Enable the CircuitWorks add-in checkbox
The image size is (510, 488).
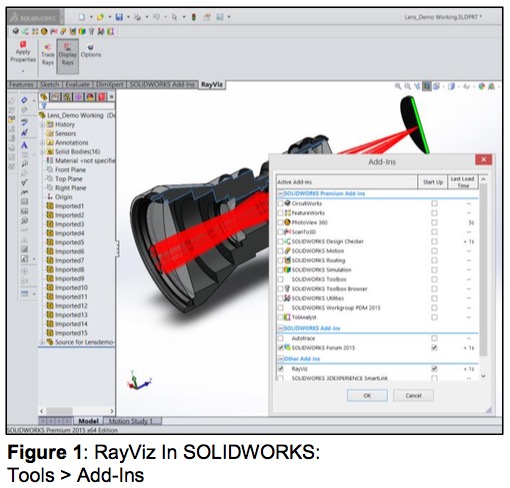281,203
